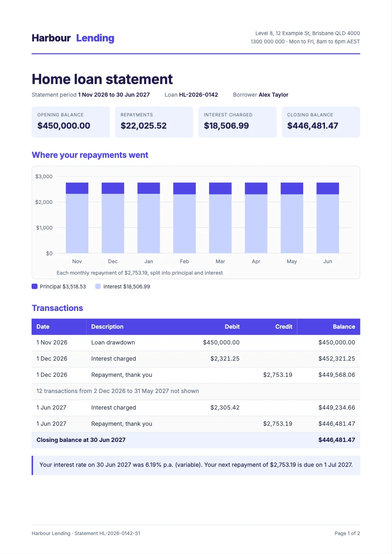Click the '1 Nov 2026' date cell
Screen dimensions: 392x554
pos(52,343)
